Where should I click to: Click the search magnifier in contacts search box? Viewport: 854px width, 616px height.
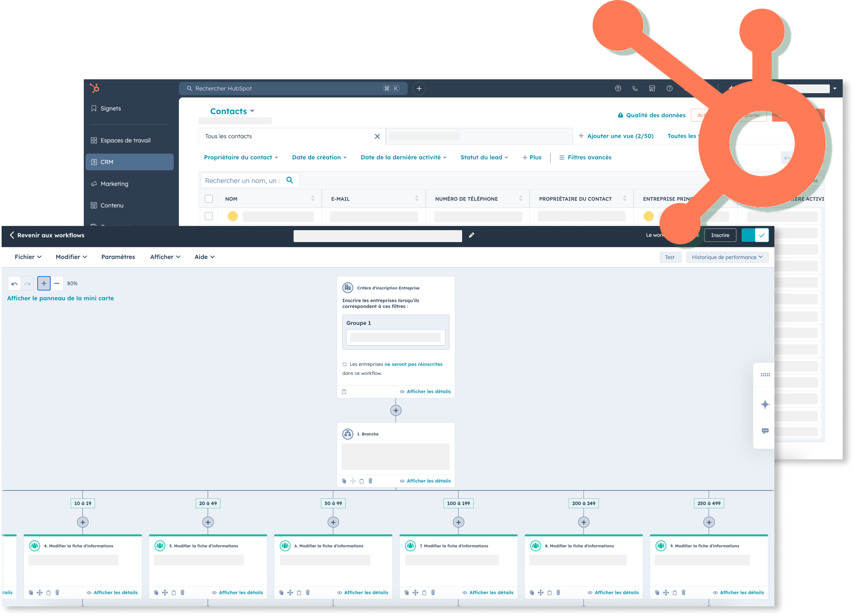click(x=290, y=180)
